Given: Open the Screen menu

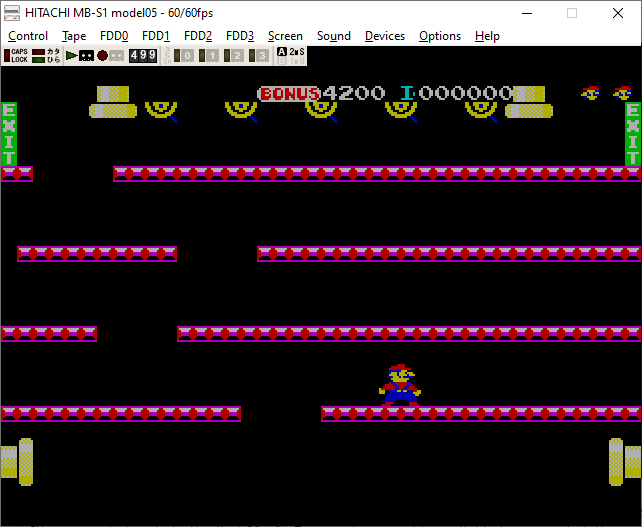Looking at the screenshot, I should coord(285,36).
